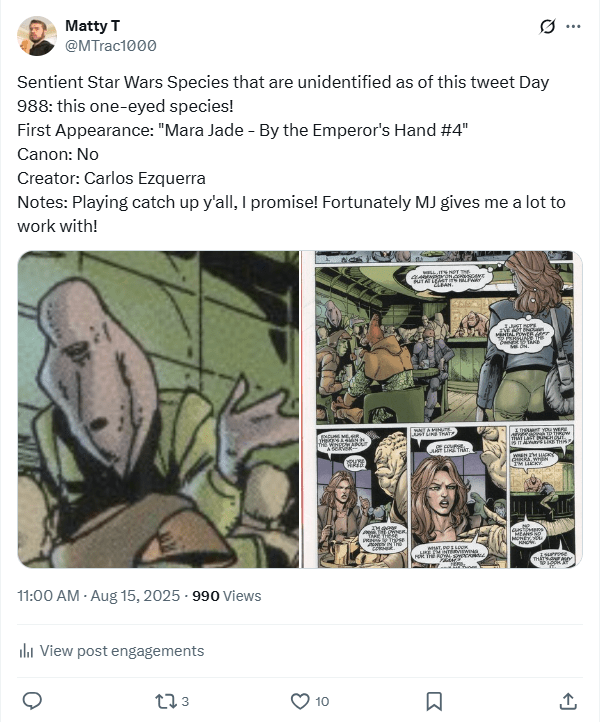Click the Grok icon beside the more menu
Screen dimensions: 601x722
[x=547, y=27]
